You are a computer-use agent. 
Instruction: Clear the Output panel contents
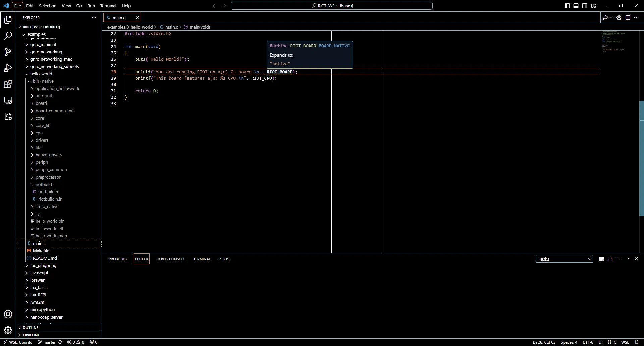601,259
